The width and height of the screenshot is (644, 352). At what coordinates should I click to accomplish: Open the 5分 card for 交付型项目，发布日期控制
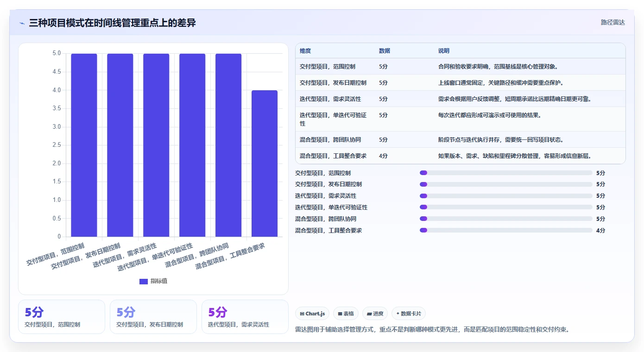click(x=153, y=317)
